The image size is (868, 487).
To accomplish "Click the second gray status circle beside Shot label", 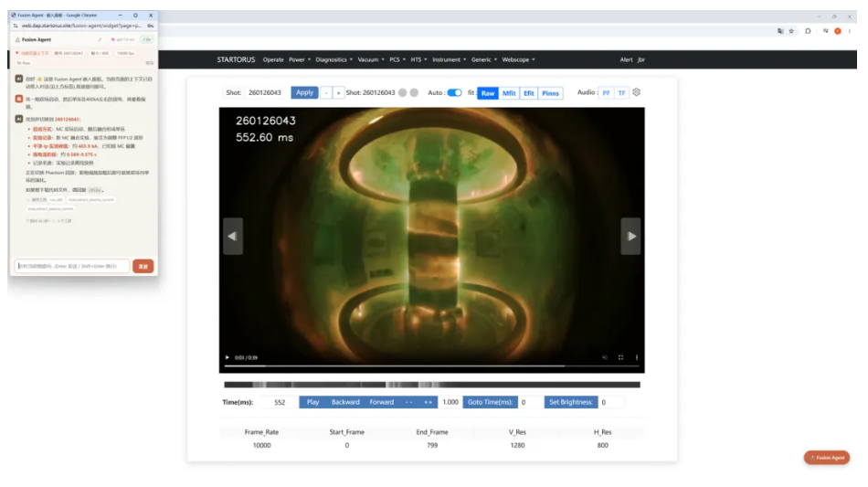I will coord(414,93).
